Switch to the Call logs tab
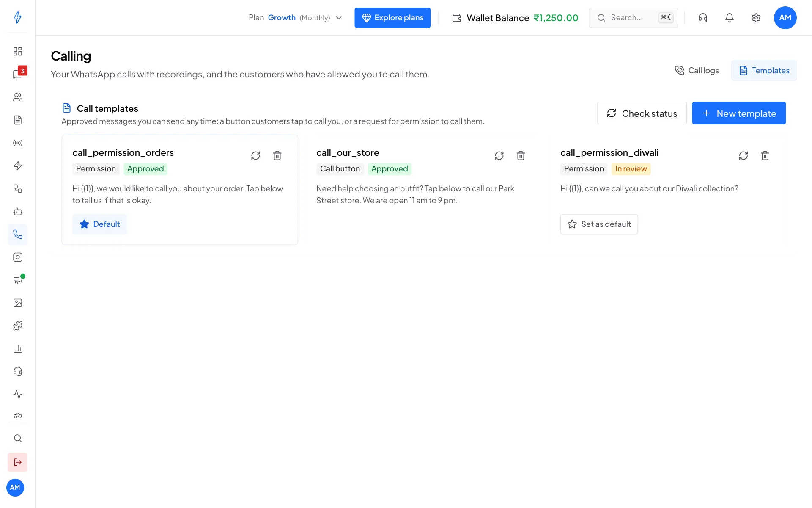This screenshot has height=508, width=812. click(697, 70)
